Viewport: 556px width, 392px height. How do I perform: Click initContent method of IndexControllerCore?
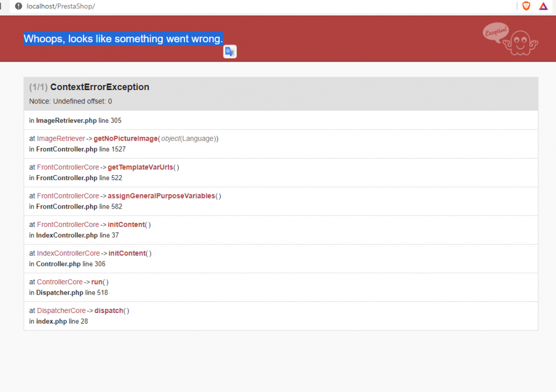tap(127, 254)
